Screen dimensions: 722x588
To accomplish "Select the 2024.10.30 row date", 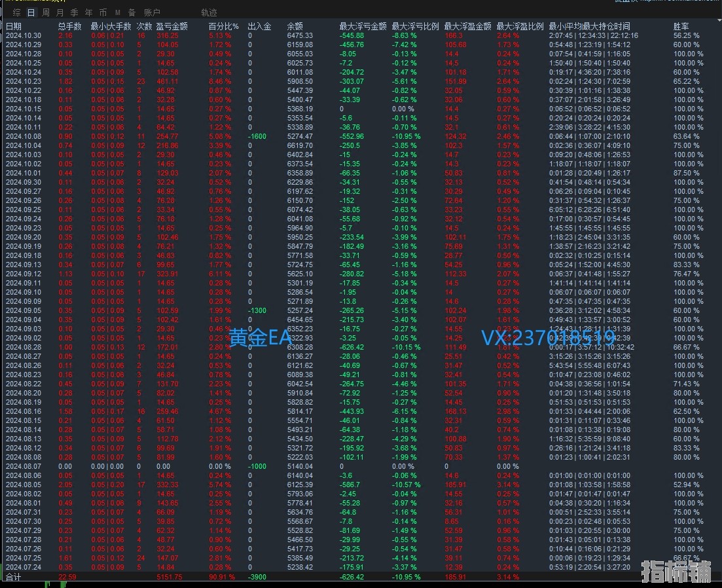I will (x=23, y=35).
